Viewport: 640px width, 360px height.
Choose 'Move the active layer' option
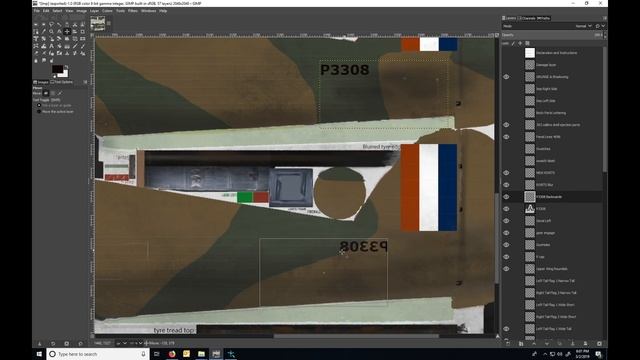pyautogui.click(x=39, y=111)
